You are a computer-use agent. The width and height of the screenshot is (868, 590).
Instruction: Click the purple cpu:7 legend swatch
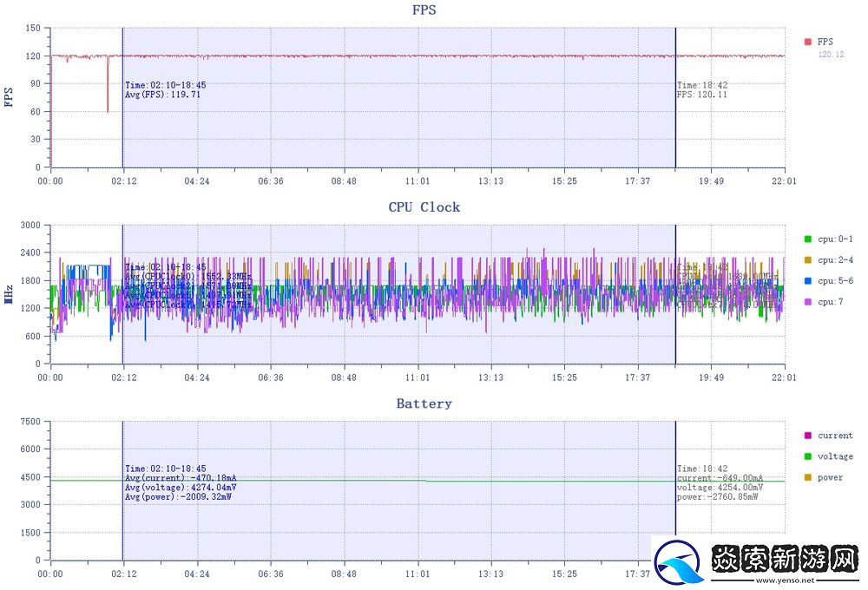[x=808, y=302]
